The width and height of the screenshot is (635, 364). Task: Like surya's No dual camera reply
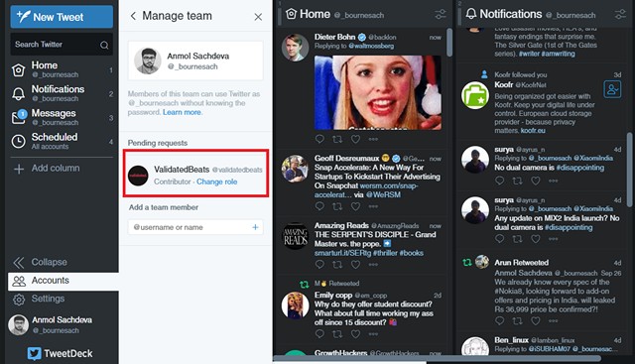536,181
